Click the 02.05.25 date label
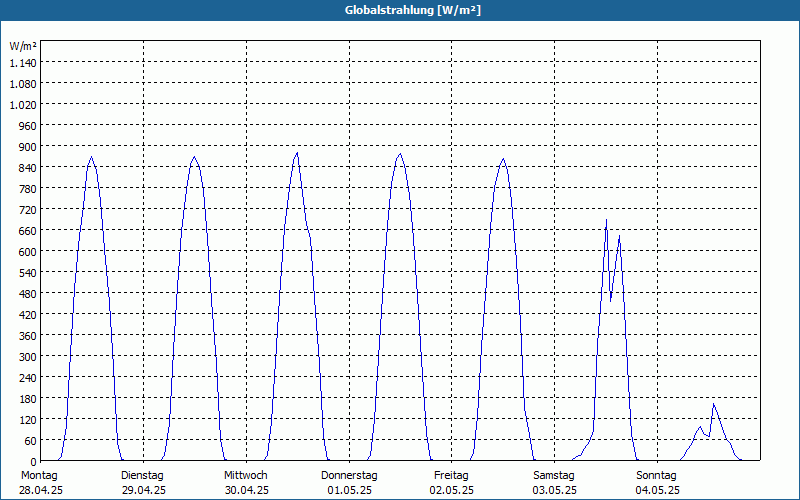This screenshot has height=500, width=800. click(452, 490)
